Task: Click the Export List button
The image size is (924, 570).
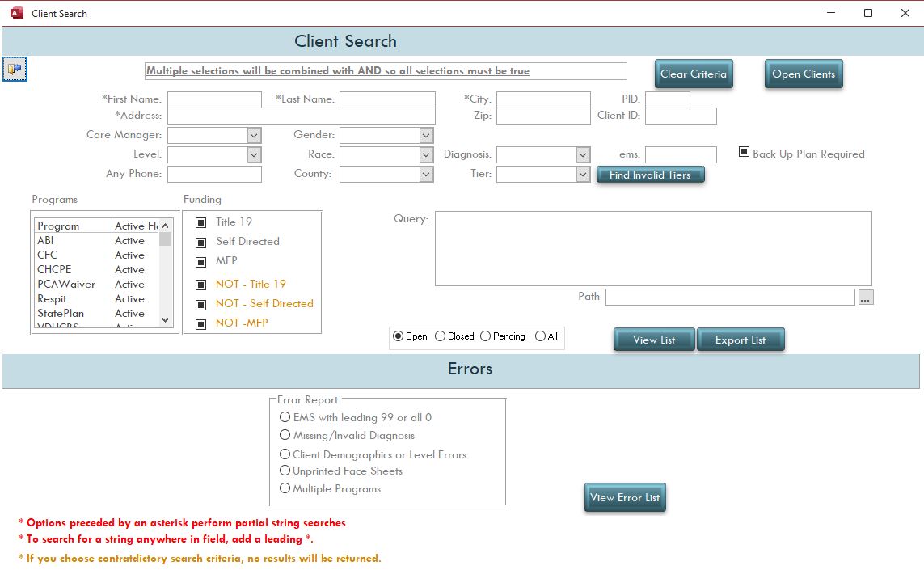Action: point(740,340)
